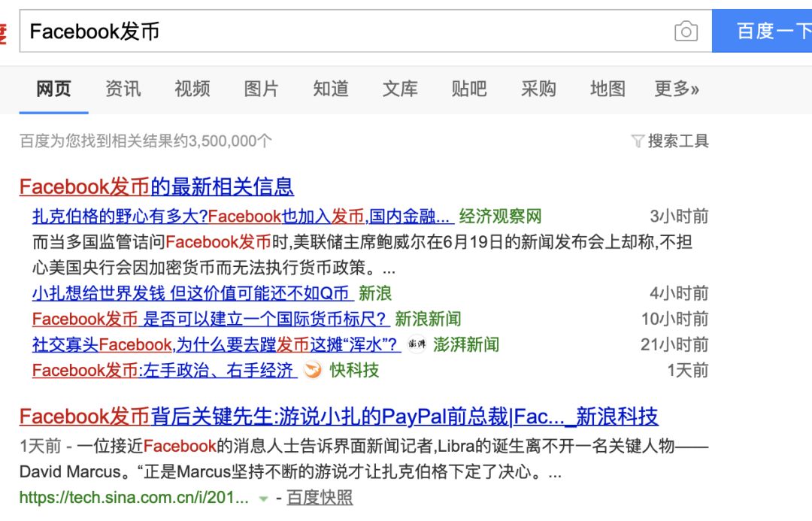This screenshot has width=812, height=521.
Task: Open the 采购 tab
Action: (538, 89)
